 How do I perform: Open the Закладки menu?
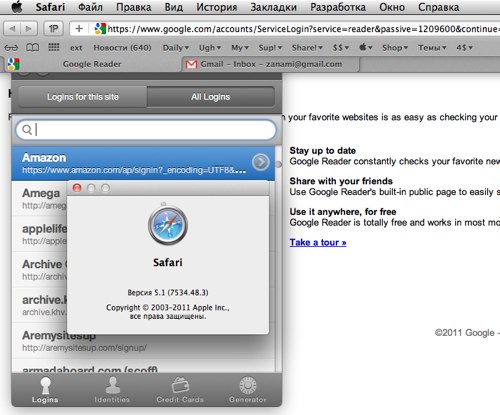[x=273, y=7]
